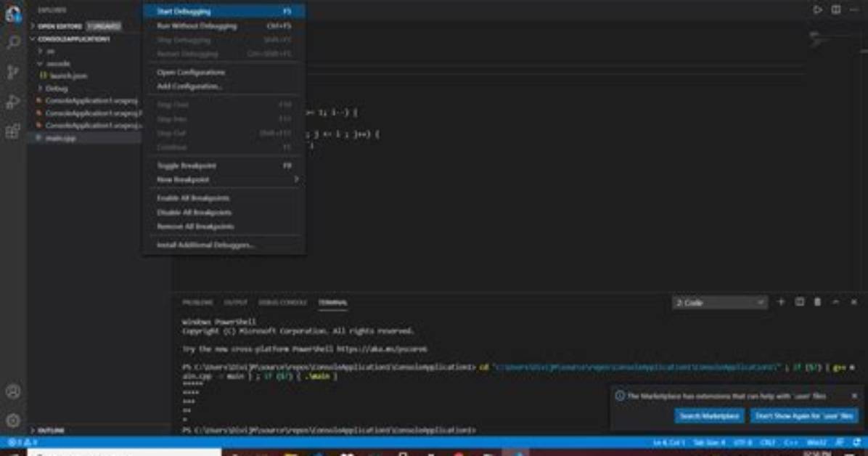Select Open Configurations
The image size is (868, 456).
224,72
